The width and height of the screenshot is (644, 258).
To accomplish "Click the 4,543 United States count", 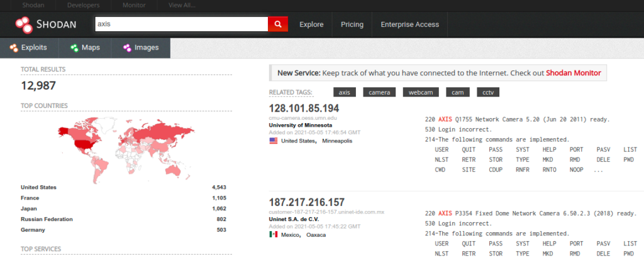I will 219,187.
